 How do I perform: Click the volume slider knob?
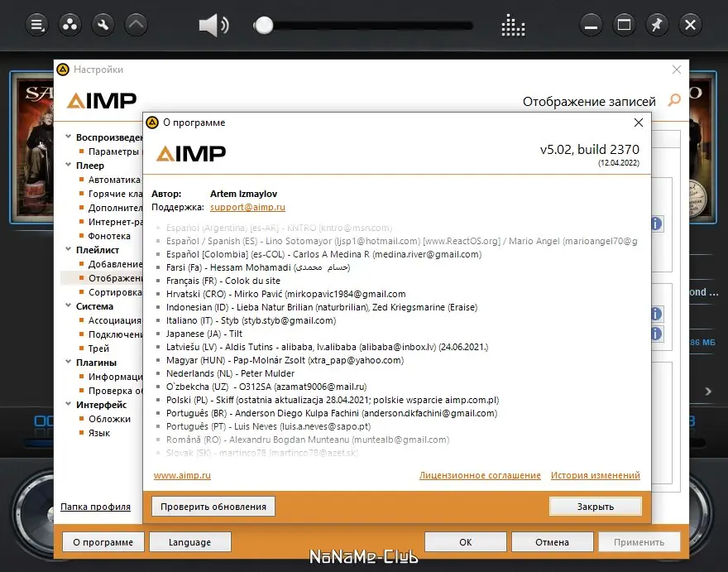(x=264, y=26)
